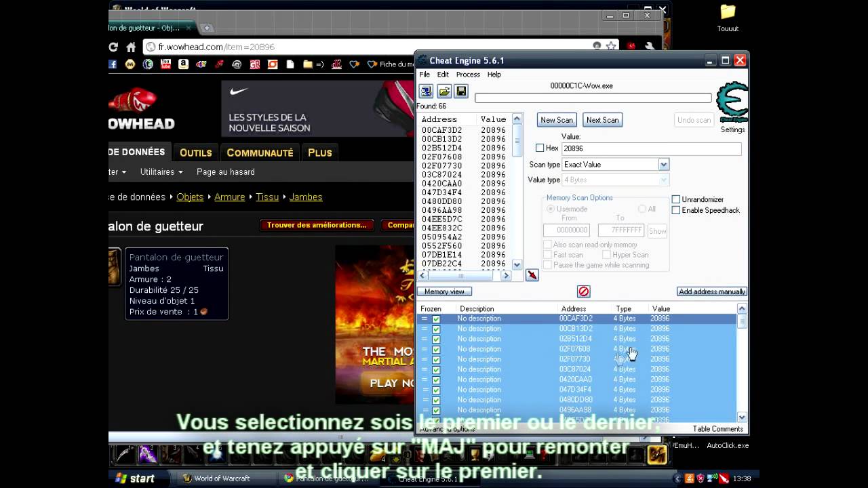
Task: Open the red GR bookmark icon
Action: [255, 64]
